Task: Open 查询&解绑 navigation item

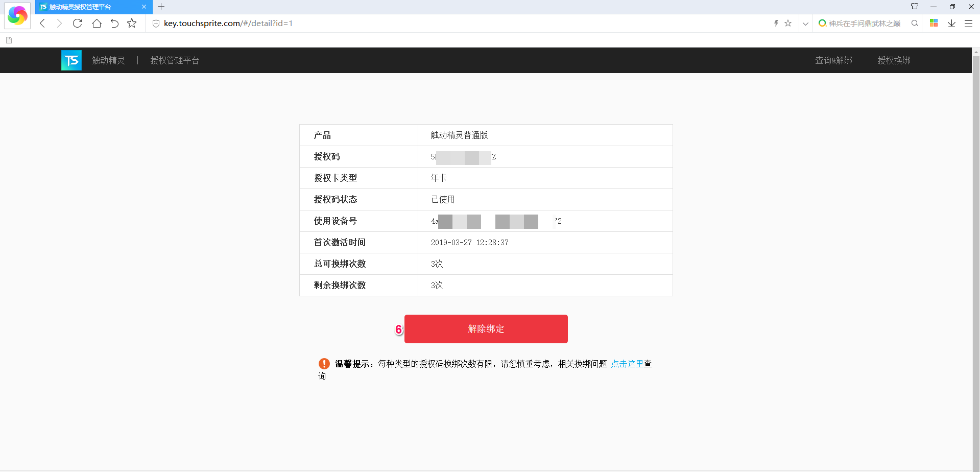Action: [833, 60]
